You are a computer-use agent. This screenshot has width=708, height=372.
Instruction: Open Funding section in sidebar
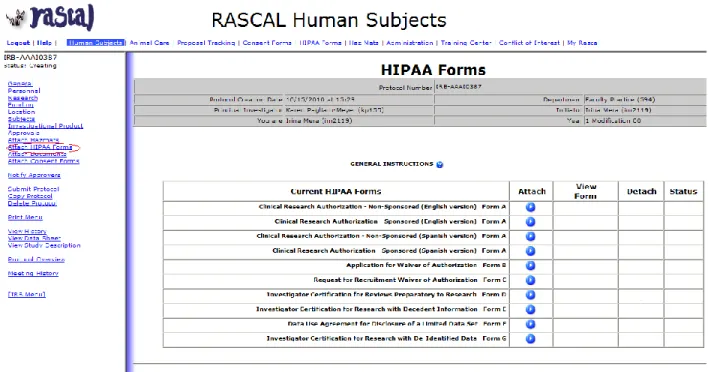(x=20, y=105)
